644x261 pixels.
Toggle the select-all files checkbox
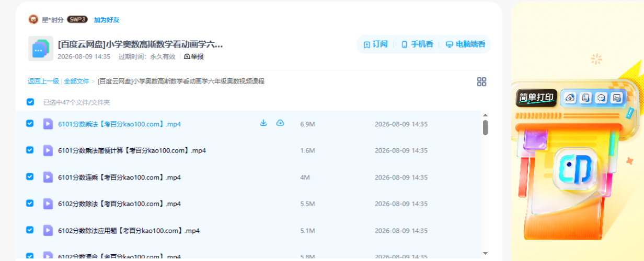[30, 102]
